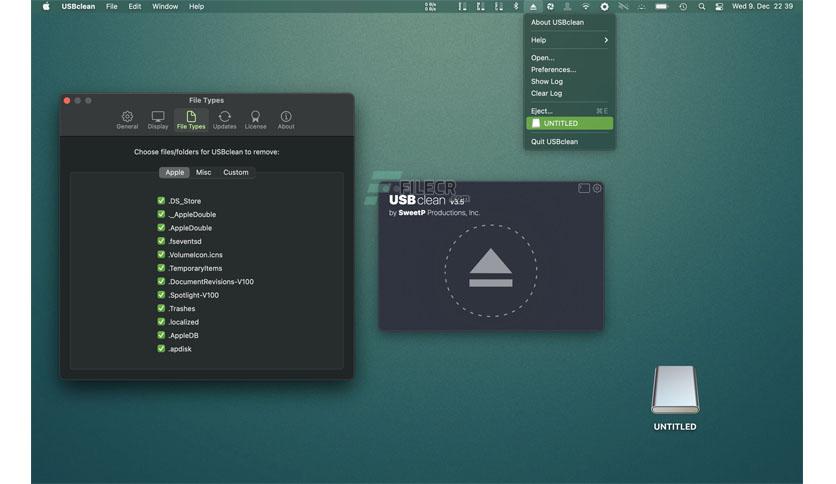
Task: Toggle the .AppleDouble checkbox
Action: (x=161, y=227)
